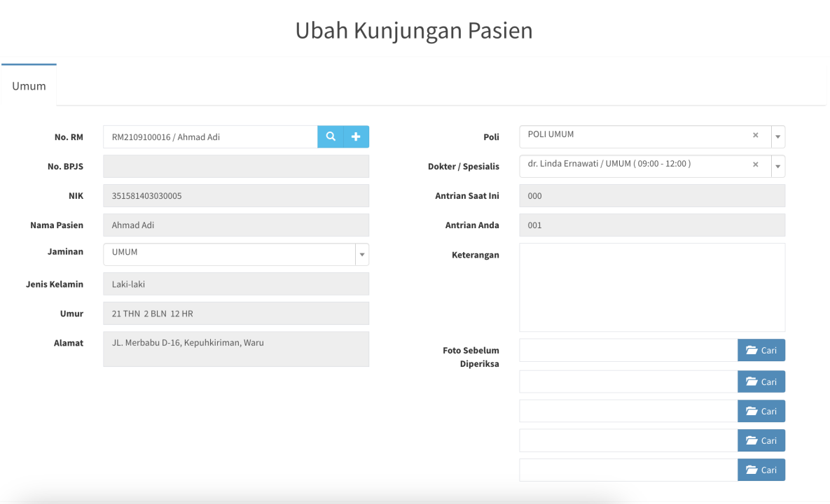The width and height of the screenshot is (830, 504).
Task: Click the Antrian Anda field
Action: [x=651, y=225]
